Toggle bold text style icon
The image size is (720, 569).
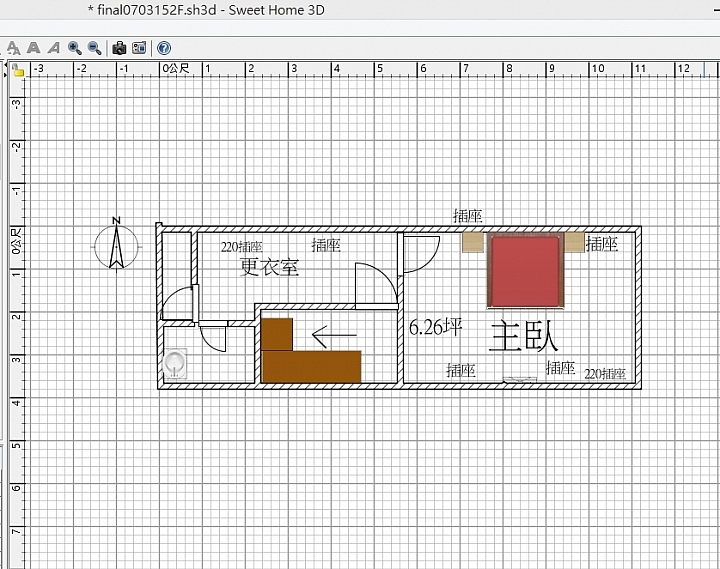[33, 48]
